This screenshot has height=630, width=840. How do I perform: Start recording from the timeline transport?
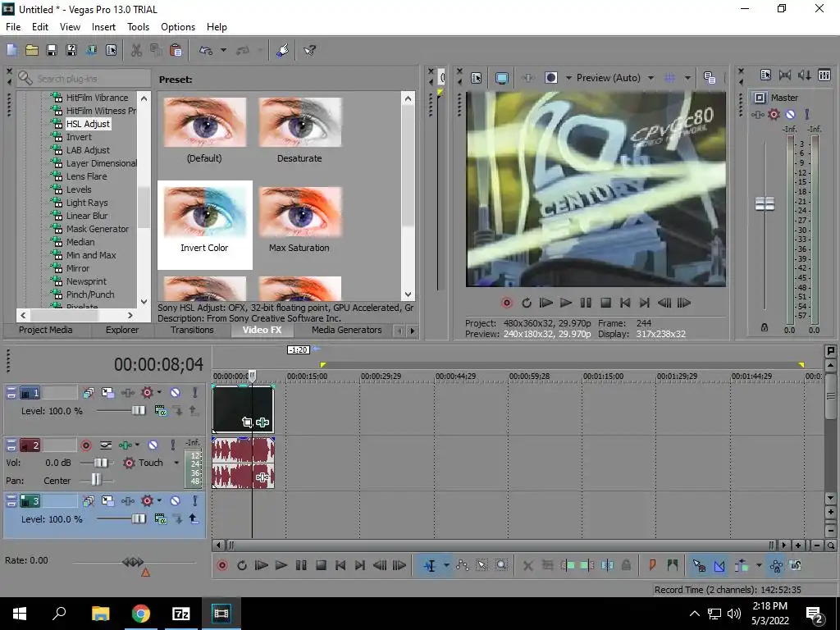tap(221, 565)
